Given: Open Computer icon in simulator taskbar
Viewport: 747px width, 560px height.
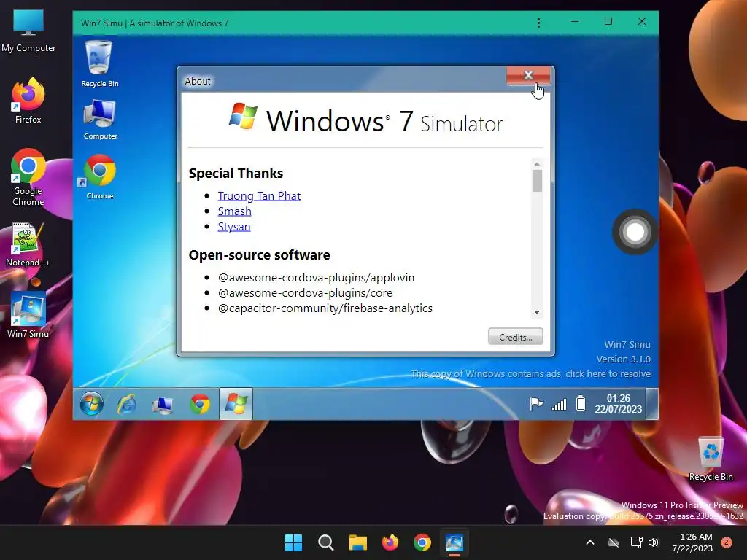Looking at the screenshot, I should tap(163, 405).
